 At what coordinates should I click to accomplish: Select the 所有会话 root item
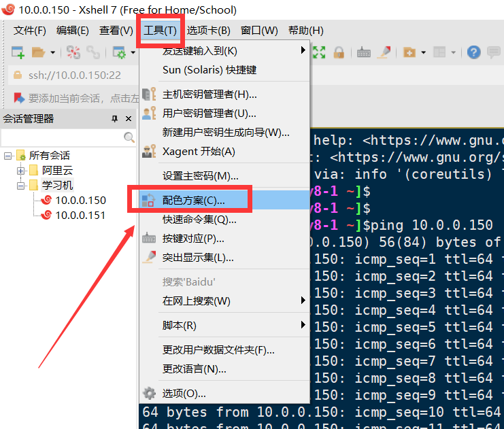pos(50,156)
